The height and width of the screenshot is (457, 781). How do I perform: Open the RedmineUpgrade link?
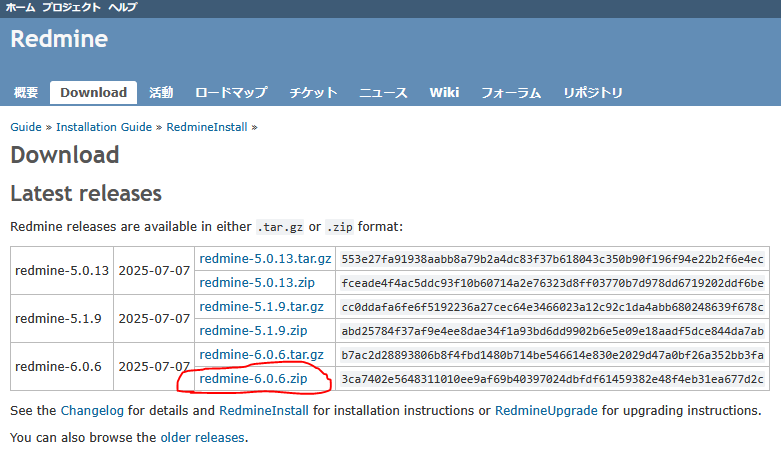(x=546, y=411)
